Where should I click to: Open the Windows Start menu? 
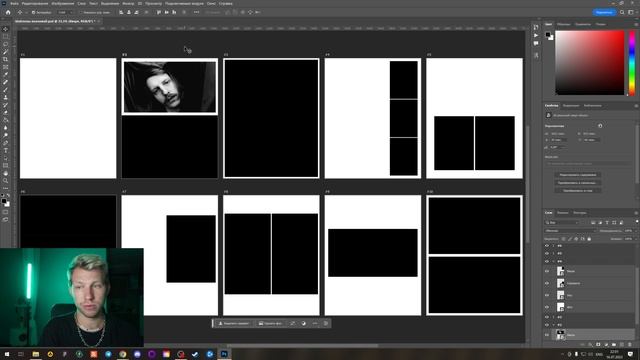(x=7, y=354)
